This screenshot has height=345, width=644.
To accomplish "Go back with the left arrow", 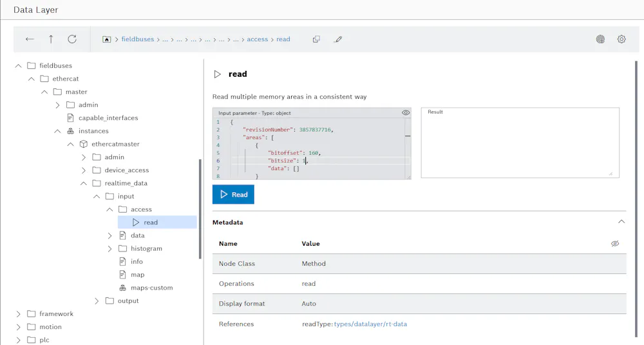I will [30, 39].
